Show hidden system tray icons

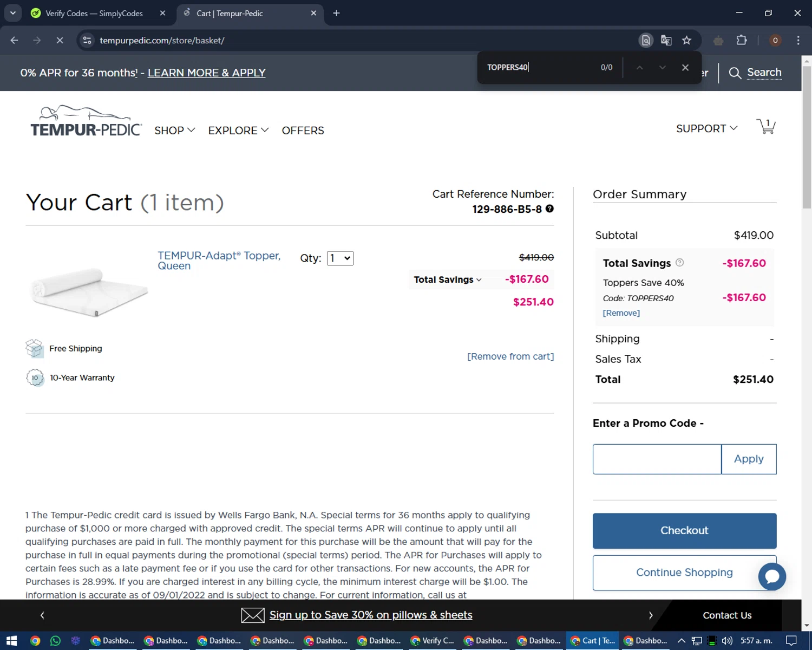[682, 641]
